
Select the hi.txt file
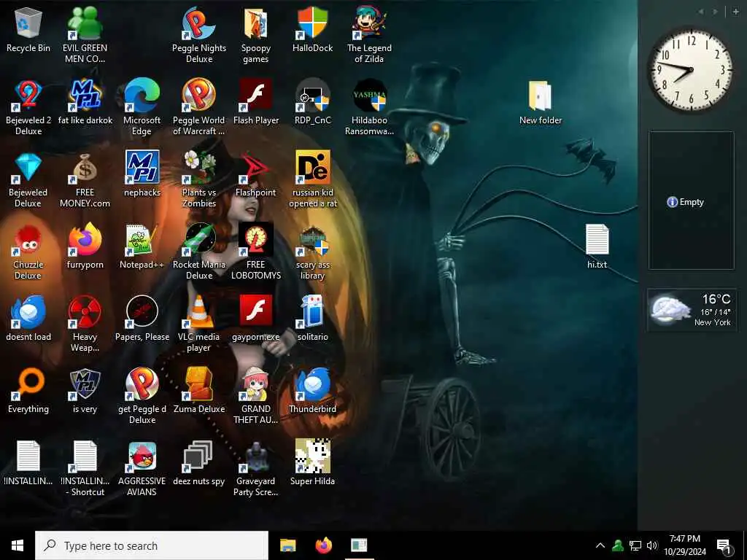click(597, 246)
